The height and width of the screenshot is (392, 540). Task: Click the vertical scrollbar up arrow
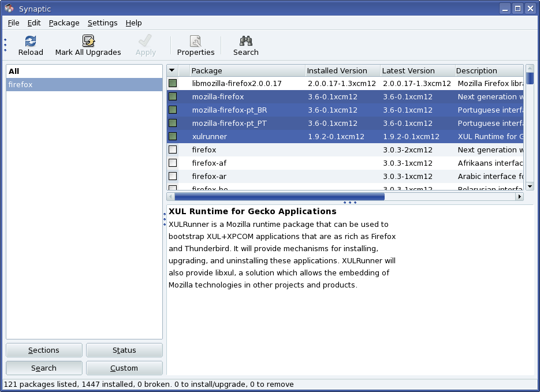(530, 68)
